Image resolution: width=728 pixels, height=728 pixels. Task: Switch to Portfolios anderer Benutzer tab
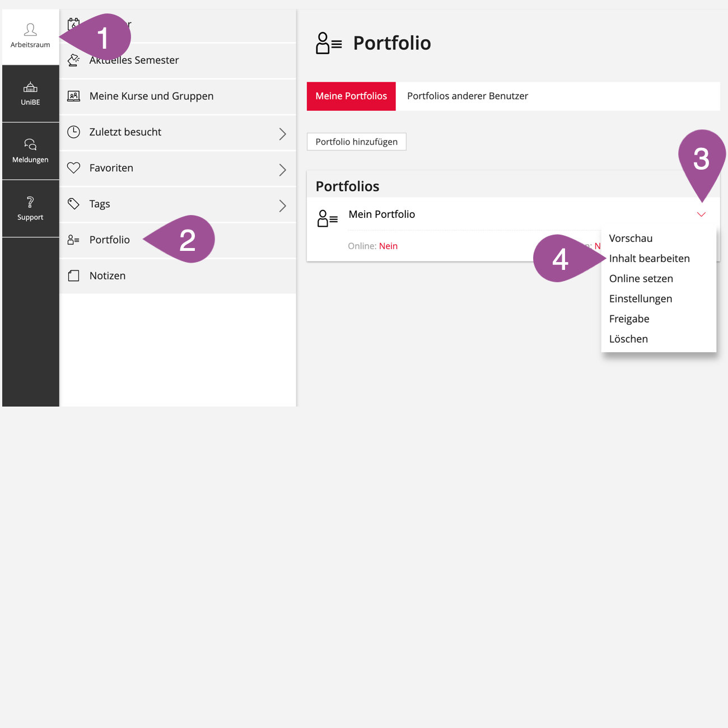(x=468, y=96)
